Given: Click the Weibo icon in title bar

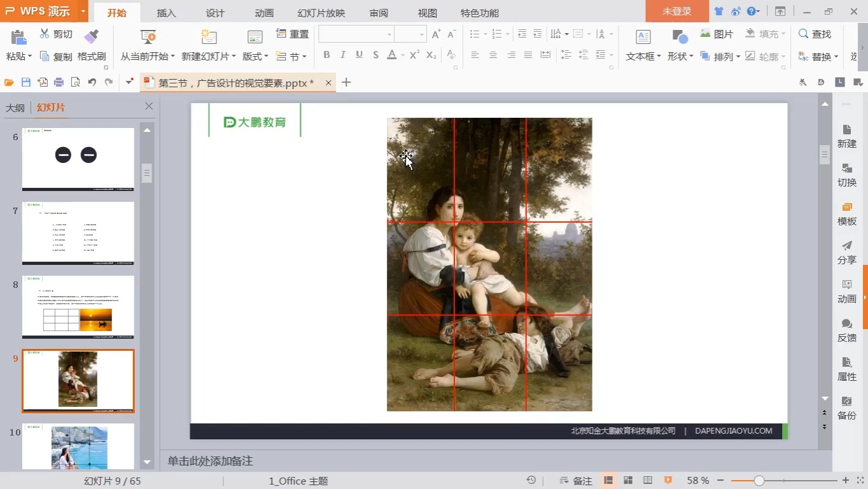Looking at the screenshot, I should click(736, 11).
